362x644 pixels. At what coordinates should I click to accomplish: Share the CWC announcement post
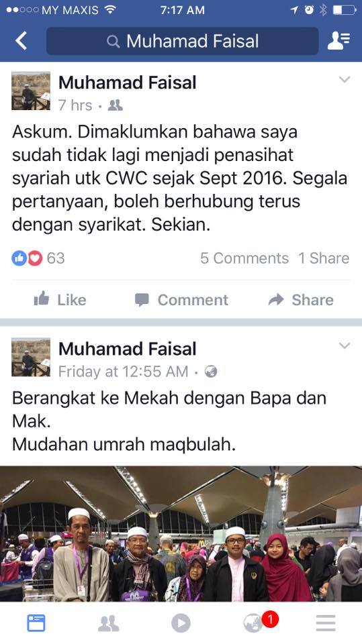(x=301, y=299)
